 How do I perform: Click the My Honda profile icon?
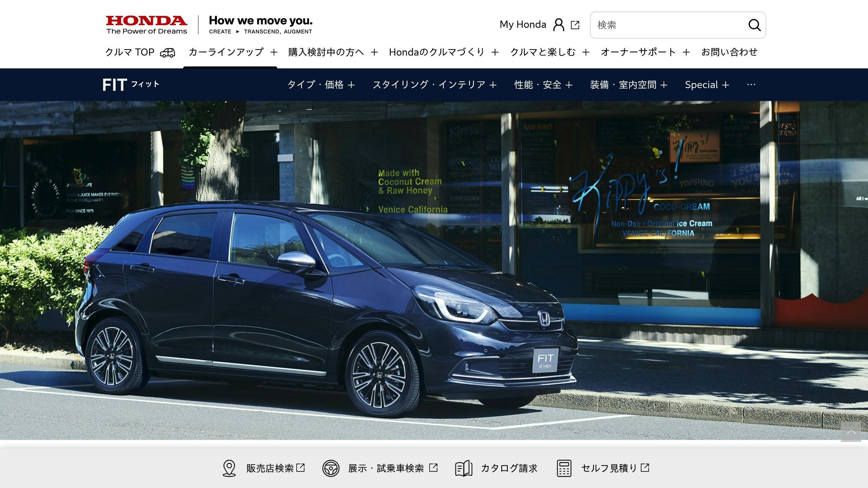559,25
